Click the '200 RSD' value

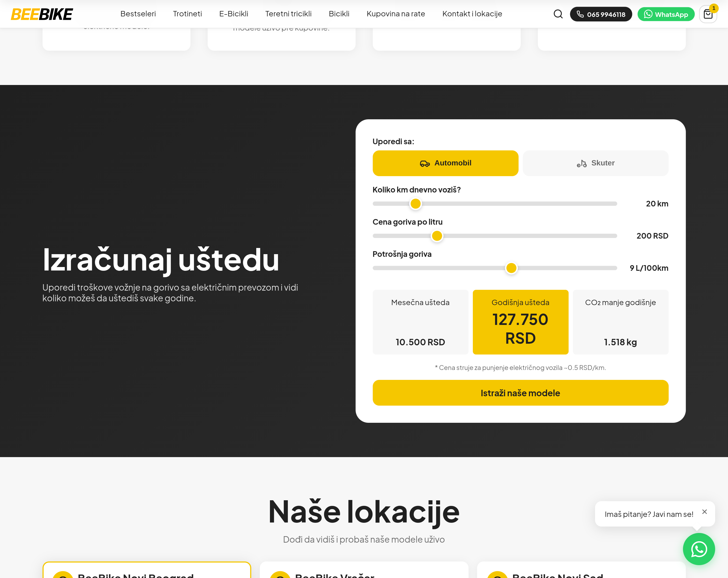tap(652, 236)
